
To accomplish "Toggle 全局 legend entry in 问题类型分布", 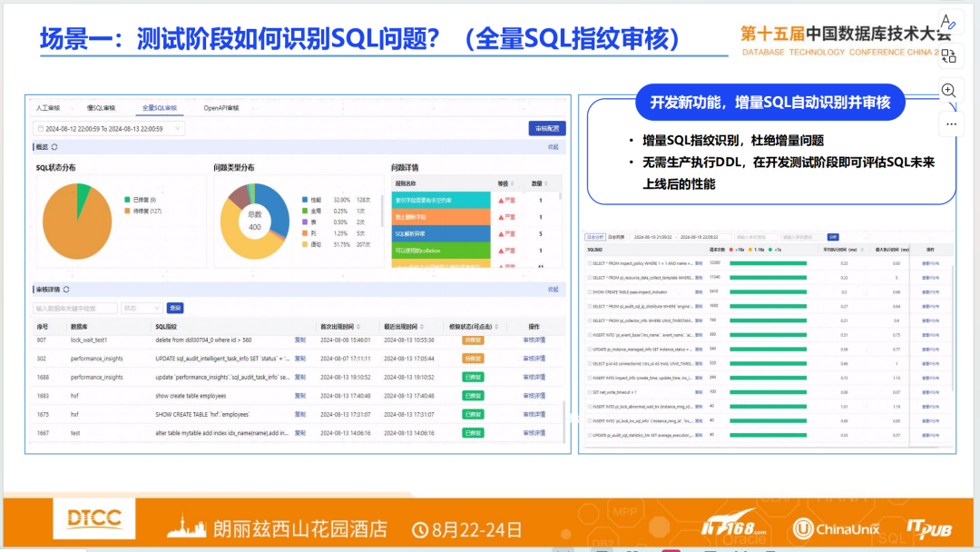I will 312,212.
